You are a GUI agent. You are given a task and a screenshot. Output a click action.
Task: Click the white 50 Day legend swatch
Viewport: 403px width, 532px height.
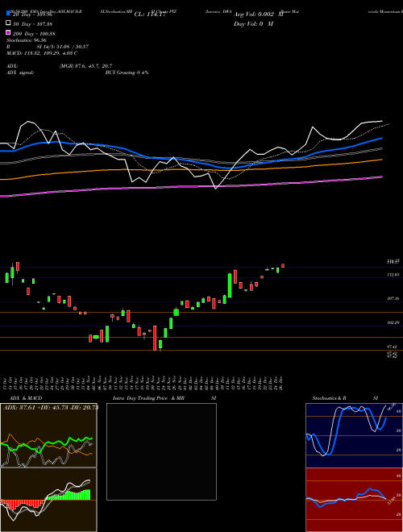tap(9, 23)
